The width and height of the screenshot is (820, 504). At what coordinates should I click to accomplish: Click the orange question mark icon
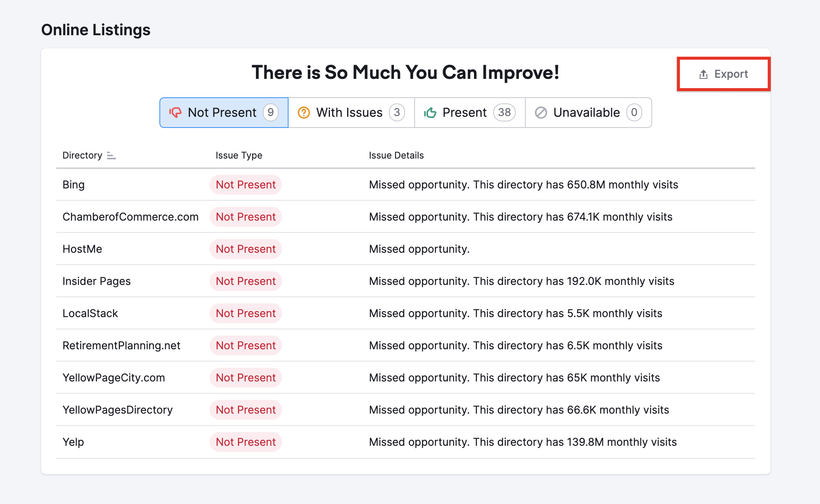point(304,113)
